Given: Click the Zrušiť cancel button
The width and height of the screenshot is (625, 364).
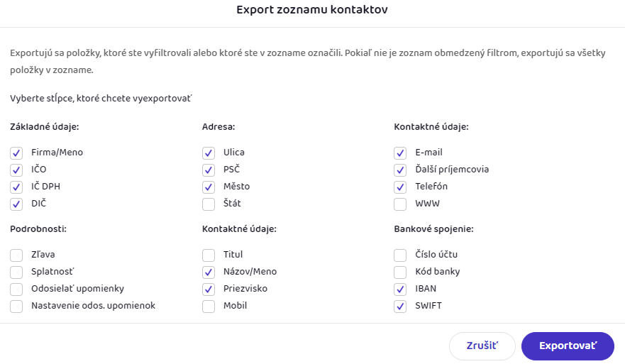Looking at the screenshot, I should point(482,346).
